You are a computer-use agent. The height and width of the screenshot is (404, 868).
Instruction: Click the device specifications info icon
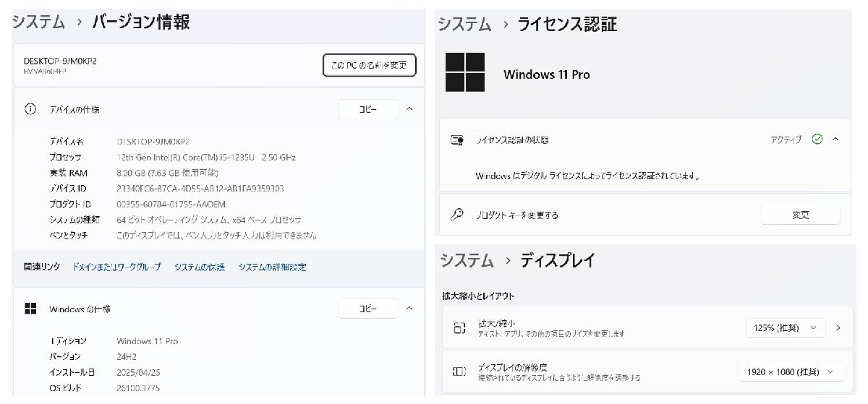point(30,110)
